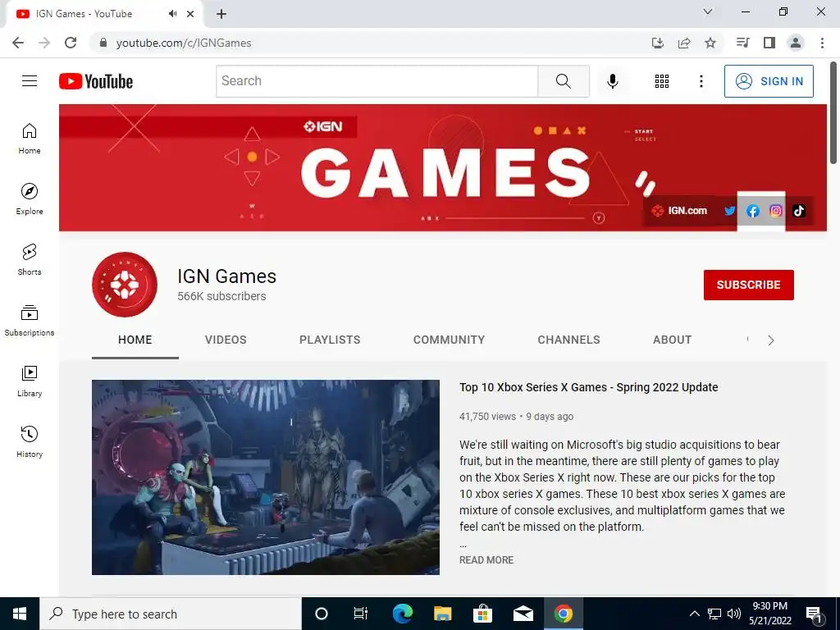
Task: Click the magnifier search button
Action: pos(563,81)
